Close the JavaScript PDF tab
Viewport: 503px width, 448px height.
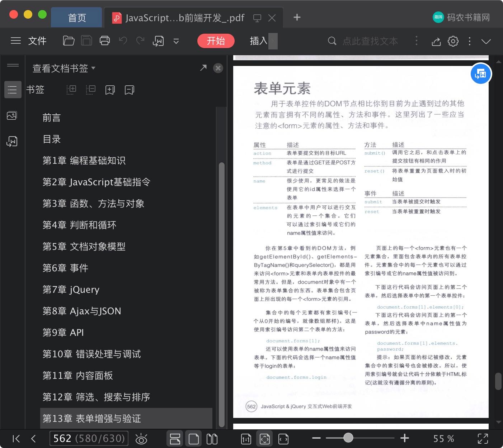272,18
